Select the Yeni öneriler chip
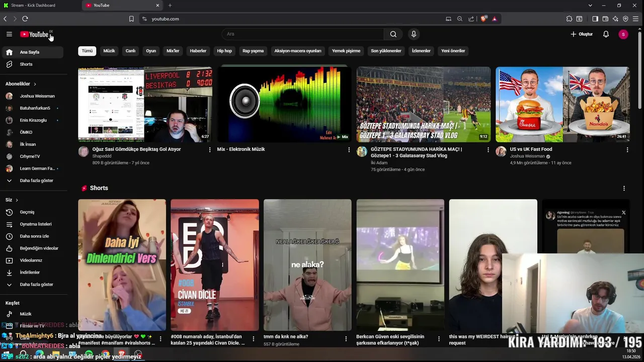The image size is (644, 362). pos(453,51)
